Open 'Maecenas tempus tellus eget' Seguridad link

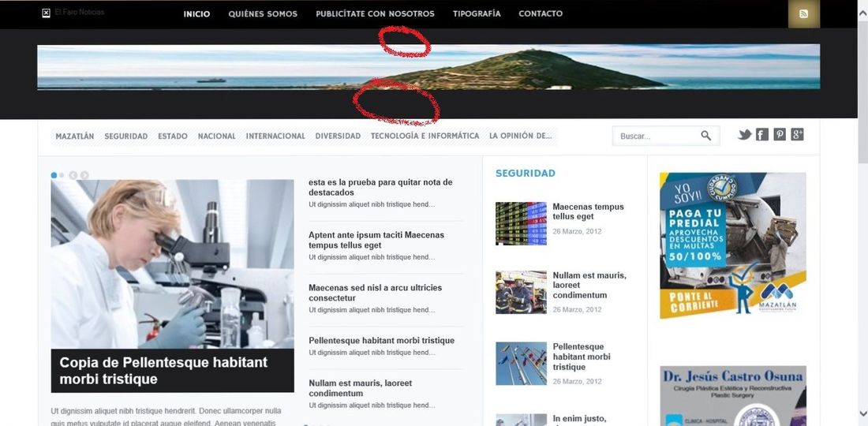(588, 211)
